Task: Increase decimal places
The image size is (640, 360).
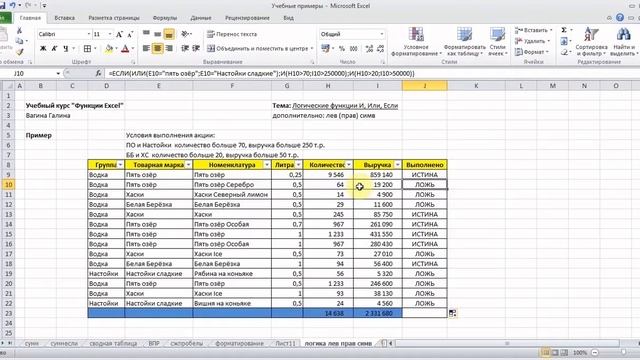Action: click(x=369, y=49)
